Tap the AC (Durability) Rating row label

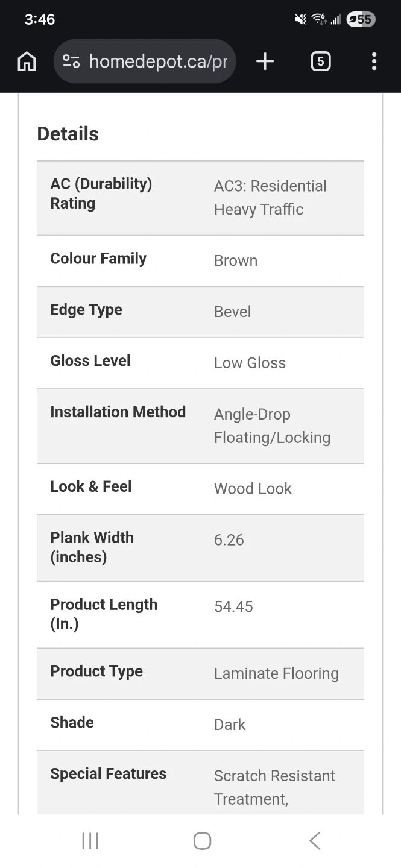[101, 193]
